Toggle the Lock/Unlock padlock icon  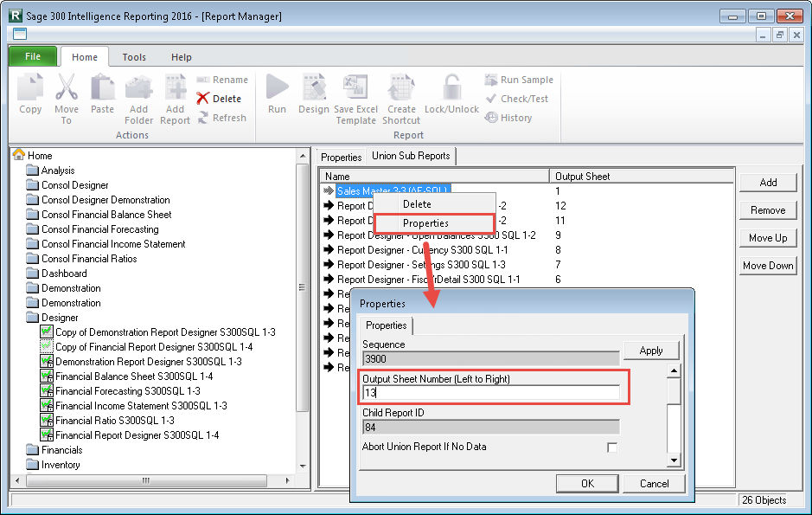[x=451, y=87]
